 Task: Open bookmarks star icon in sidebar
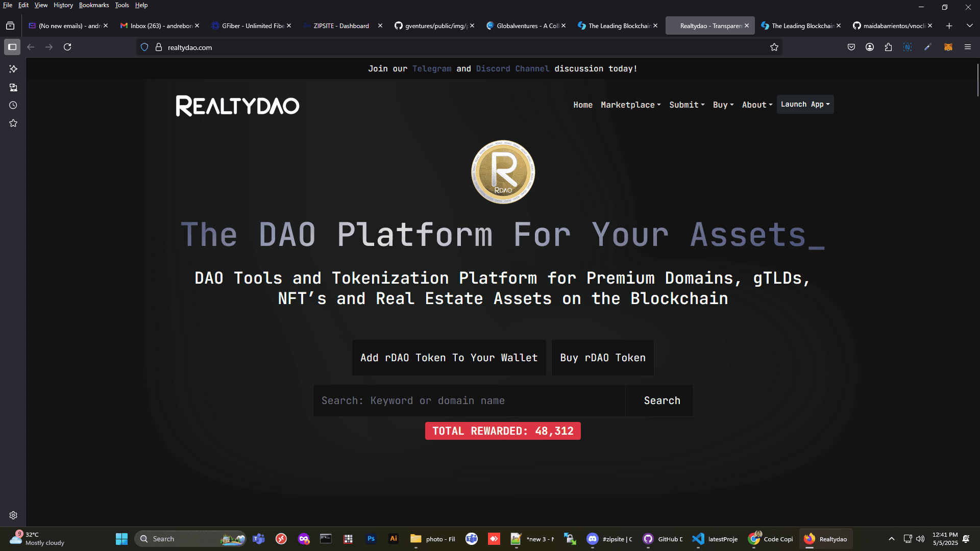click(13, 123)
